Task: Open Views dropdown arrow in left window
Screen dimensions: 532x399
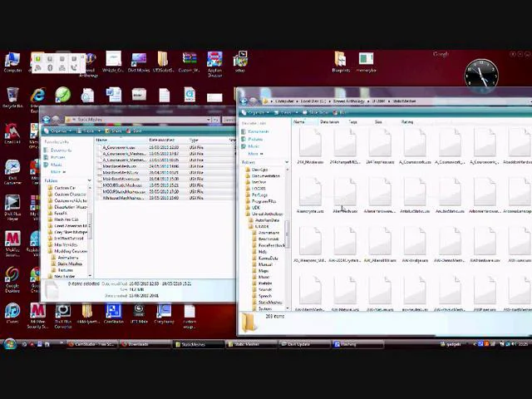Action: [99, 131]
